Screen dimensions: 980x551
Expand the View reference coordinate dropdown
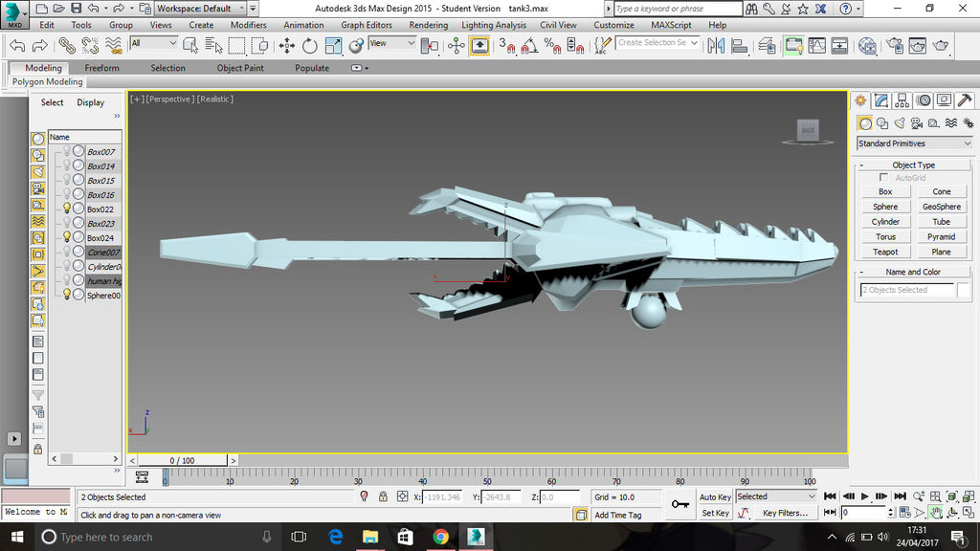[392, 44]
